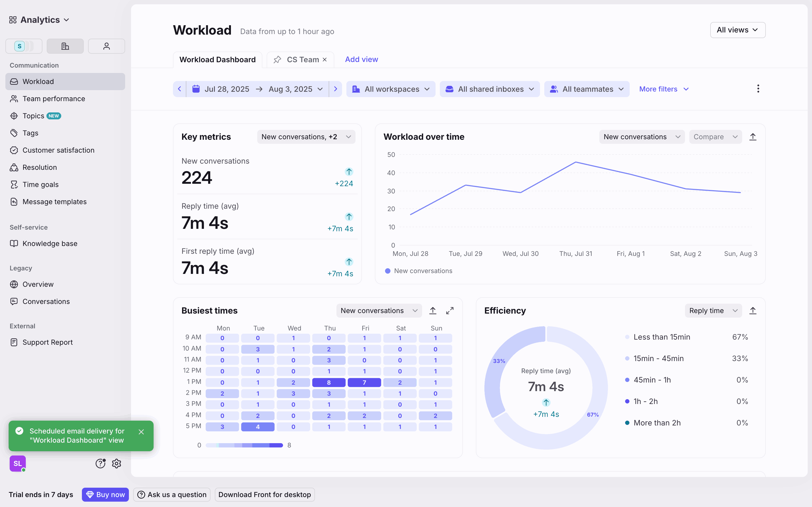The image size is (812, 507).
Task: Click the busiest times color scale bar
Action: (244, 445)
